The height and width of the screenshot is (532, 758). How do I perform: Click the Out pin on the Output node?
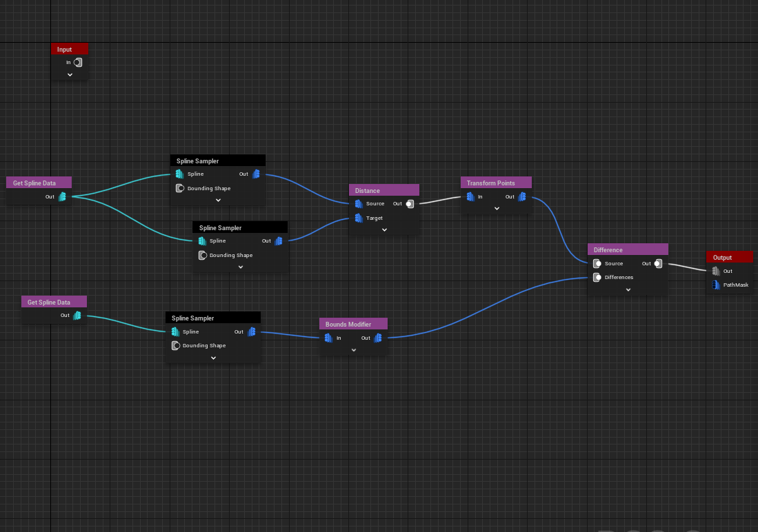716,272
